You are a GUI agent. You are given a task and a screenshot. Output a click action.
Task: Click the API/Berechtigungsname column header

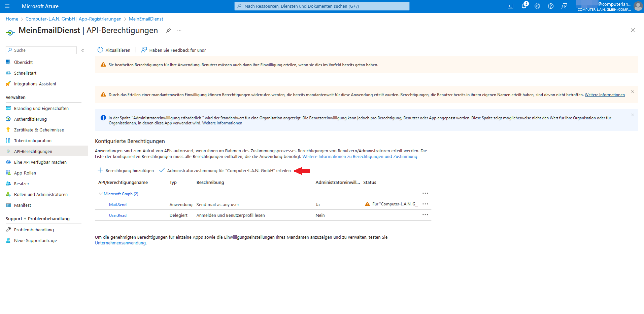pos(123,183)
